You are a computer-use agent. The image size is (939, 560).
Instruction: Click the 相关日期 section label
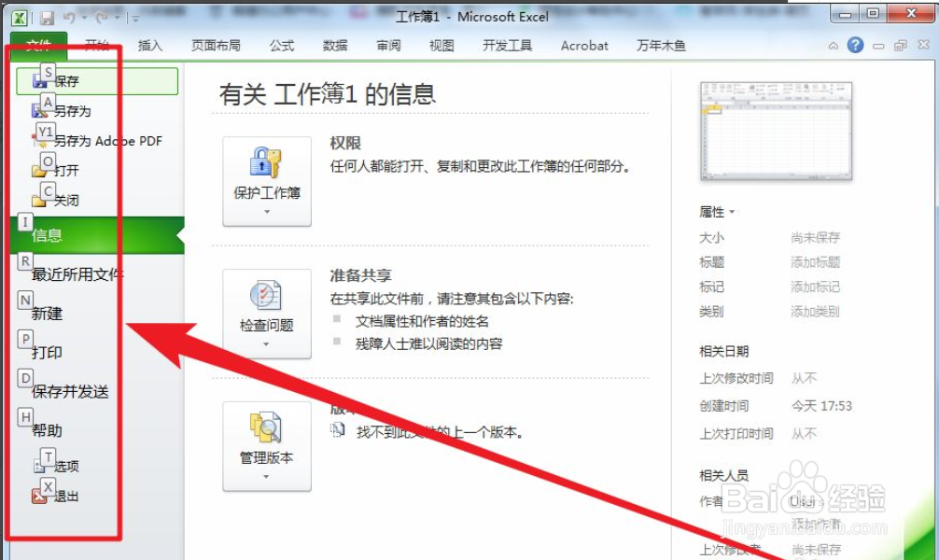coord(724,352)
